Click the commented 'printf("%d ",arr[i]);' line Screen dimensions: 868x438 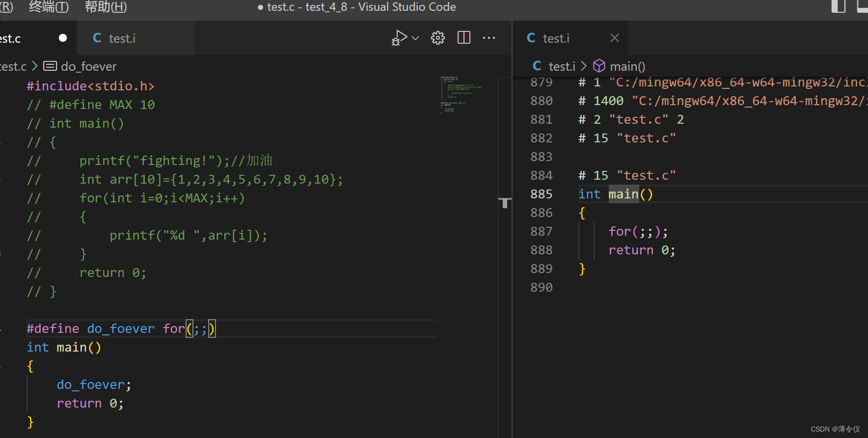pos(147,235)
